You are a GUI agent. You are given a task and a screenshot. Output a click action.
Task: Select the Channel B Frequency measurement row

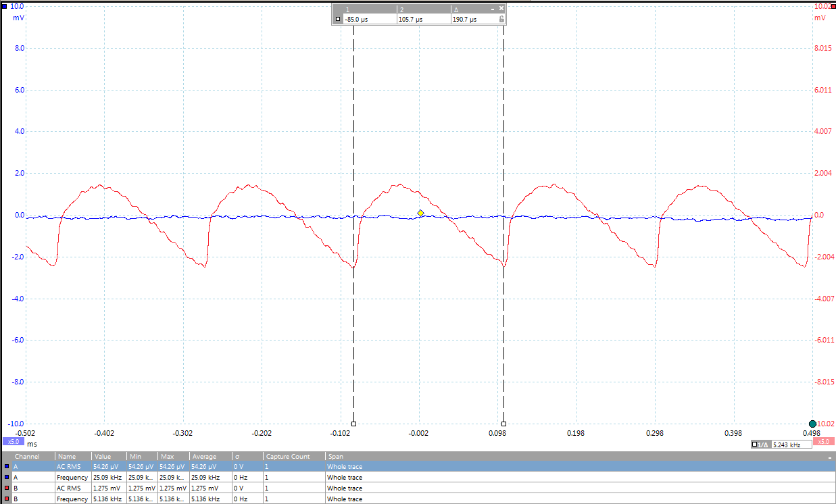click(x=203, y=499)
